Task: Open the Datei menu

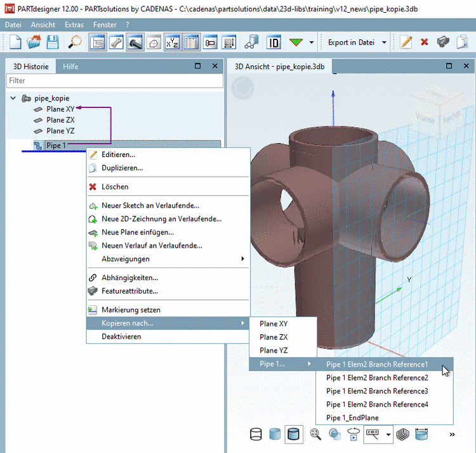Action: tap(13, 25)
